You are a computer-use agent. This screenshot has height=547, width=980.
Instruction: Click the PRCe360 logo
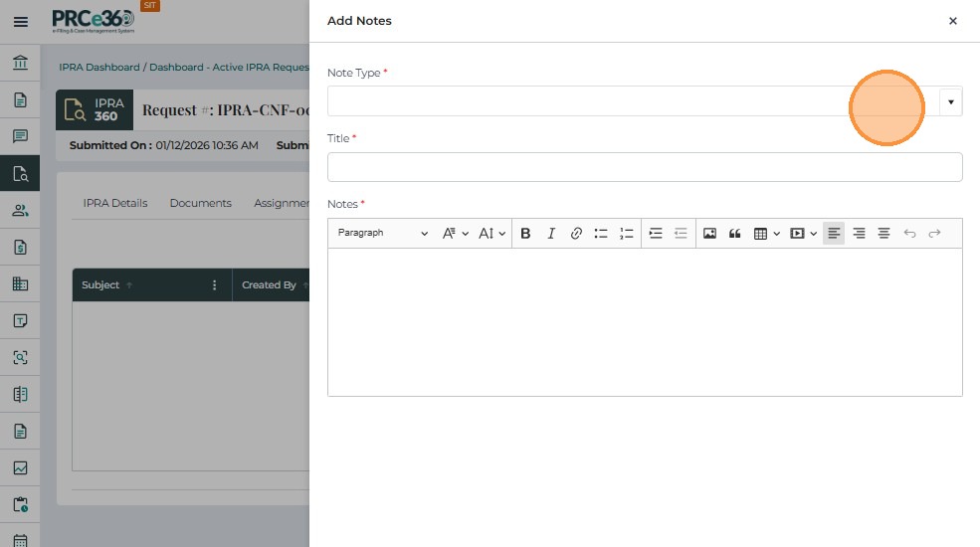94,21
